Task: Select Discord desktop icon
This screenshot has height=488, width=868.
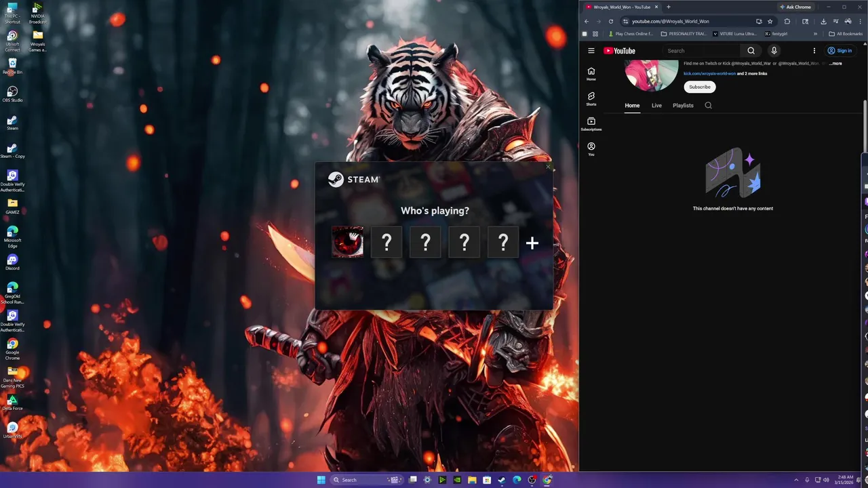Action: click(x=12, y=262)
